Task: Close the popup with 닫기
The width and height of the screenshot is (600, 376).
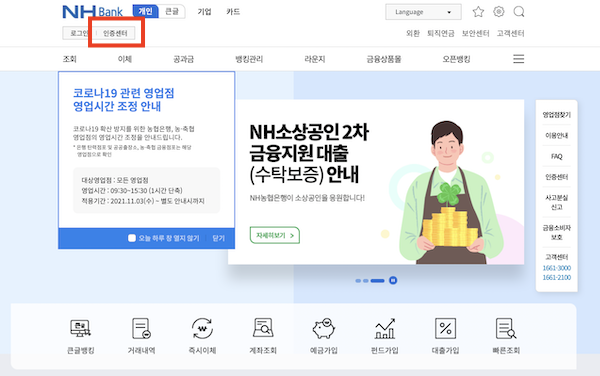Action: point(218,238)
